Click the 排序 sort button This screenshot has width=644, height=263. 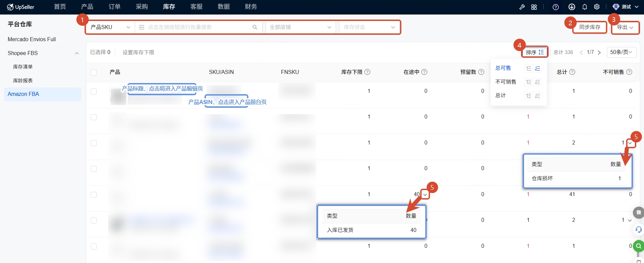(x=535, y=52)
